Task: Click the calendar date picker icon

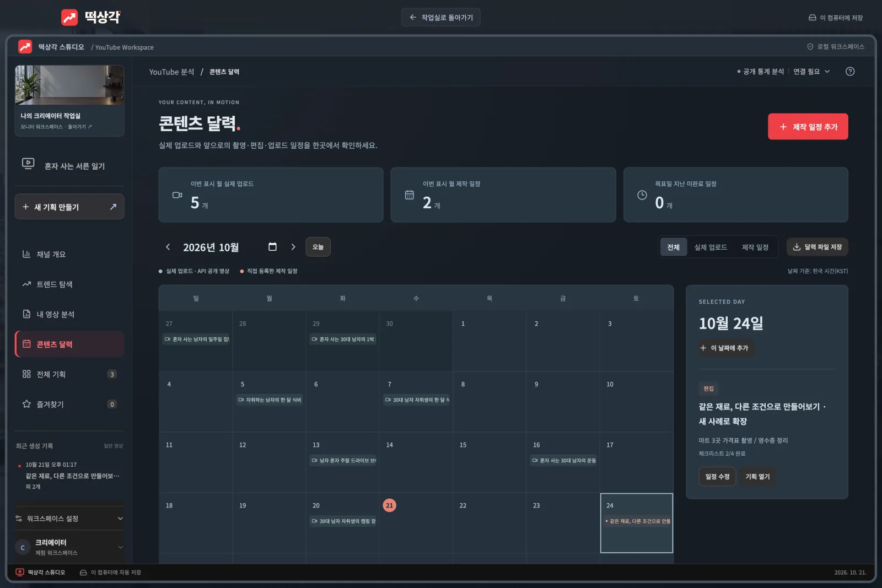Action: tap(272, 247)
